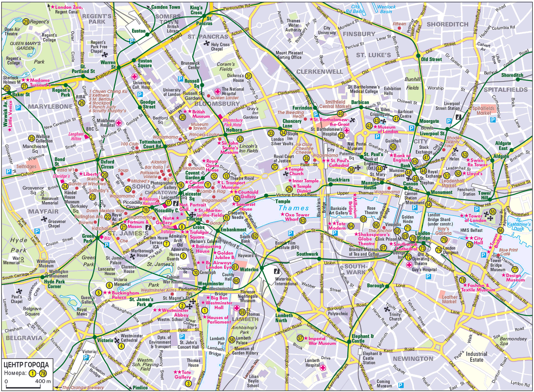
Task: Click marker 78 in the legend numbers
Action: tap(43, 373)
